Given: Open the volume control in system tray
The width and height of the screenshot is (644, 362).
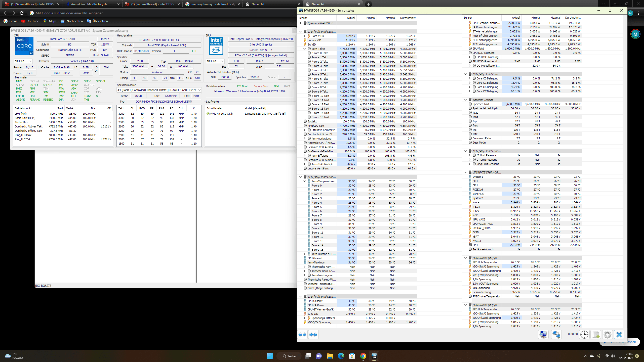Looking at the screenshot, I should point(613,356).
